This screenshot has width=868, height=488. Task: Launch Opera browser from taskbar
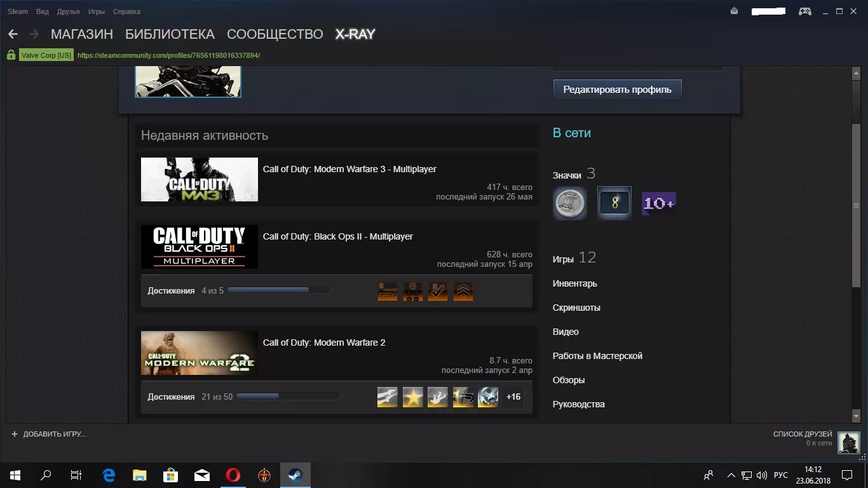click(233, 475)
